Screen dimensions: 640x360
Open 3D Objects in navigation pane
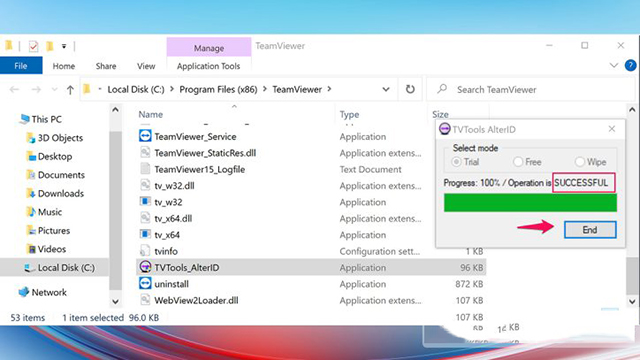coord(55,138)
